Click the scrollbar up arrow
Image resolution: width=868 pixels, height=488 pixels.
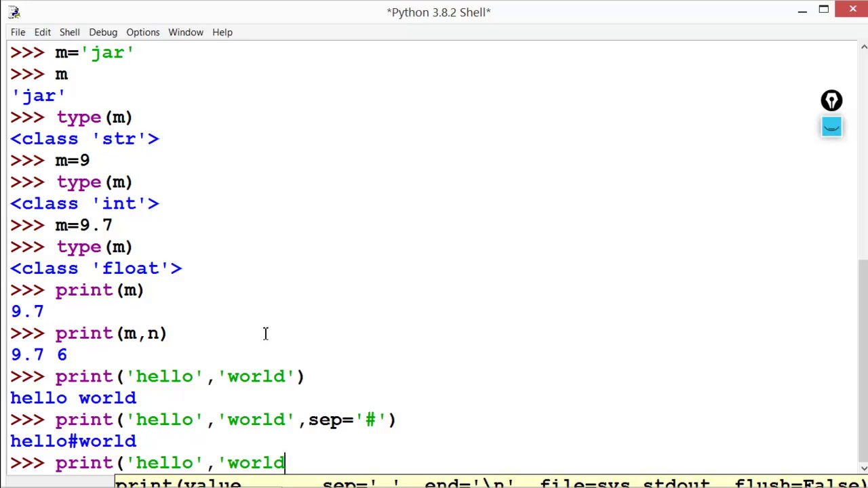point(863,47)
